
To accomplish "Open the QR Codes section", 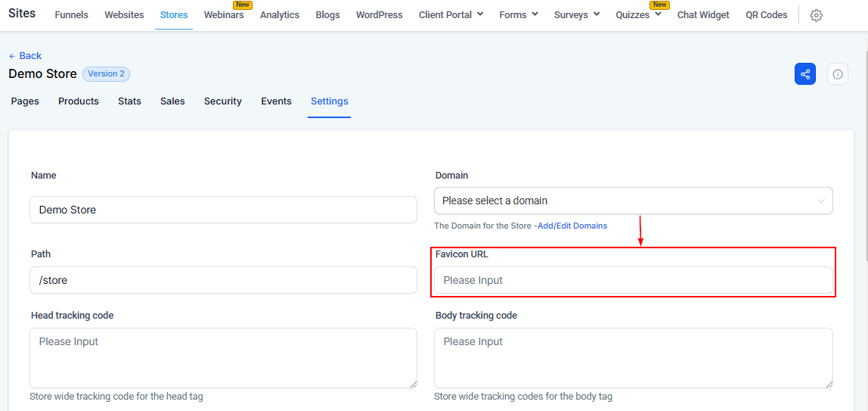I will (766, 15).
